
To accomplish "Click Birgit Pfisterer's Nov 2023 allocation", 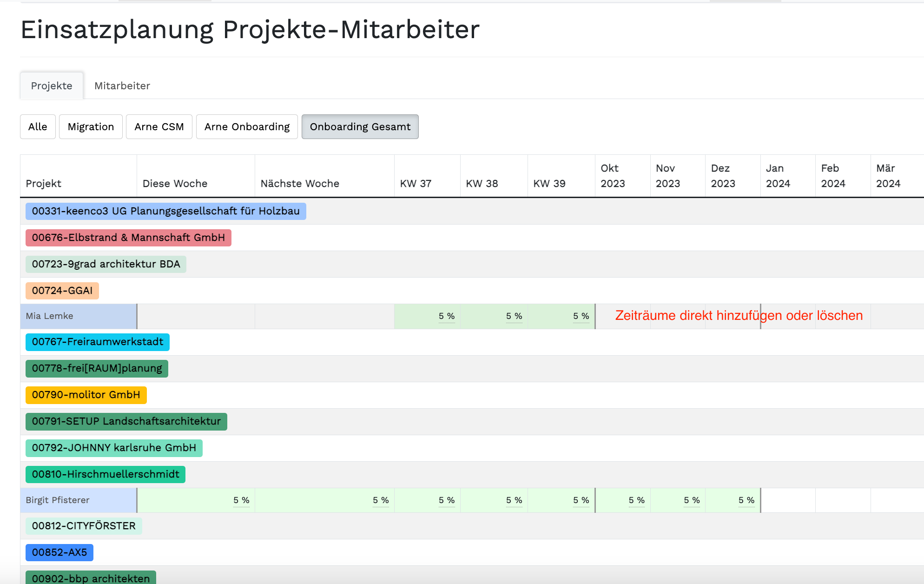I will [x=678, y=500].
